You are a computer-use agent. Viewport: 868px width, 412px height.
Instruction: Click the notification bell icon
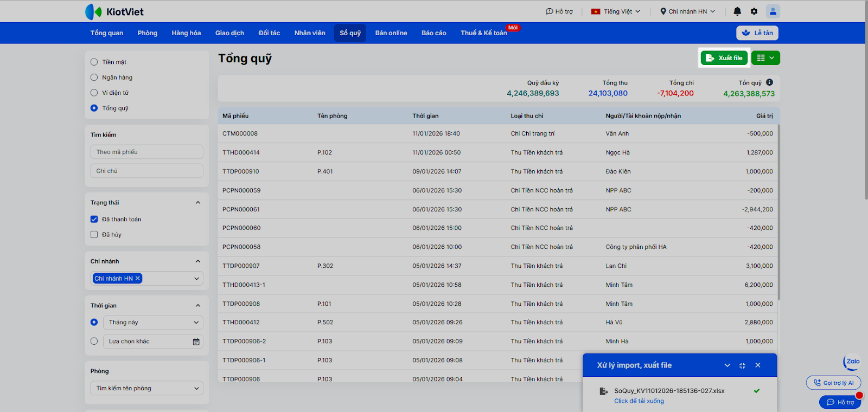[x=737, y=11]
